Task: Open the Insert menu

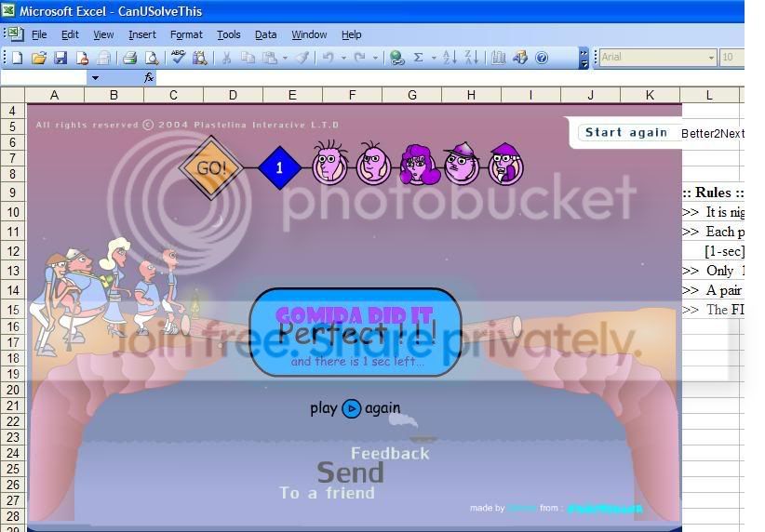Action: point(142,34)
